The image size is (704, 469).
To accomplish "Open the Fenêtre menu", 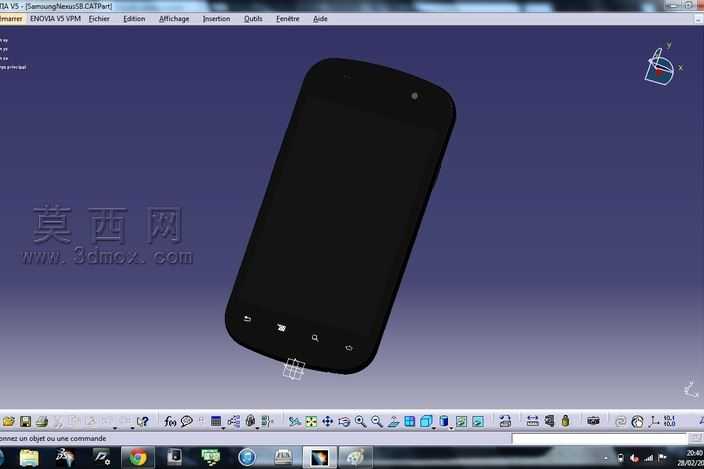I will (x=287, y=19).
